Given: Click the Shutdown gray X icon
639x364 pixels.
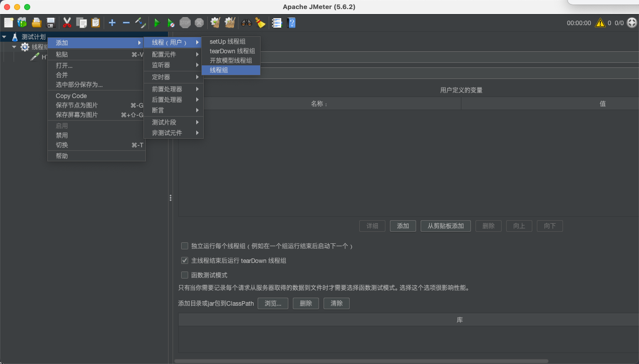Looking at the screenshot, I should click(199, 23).
